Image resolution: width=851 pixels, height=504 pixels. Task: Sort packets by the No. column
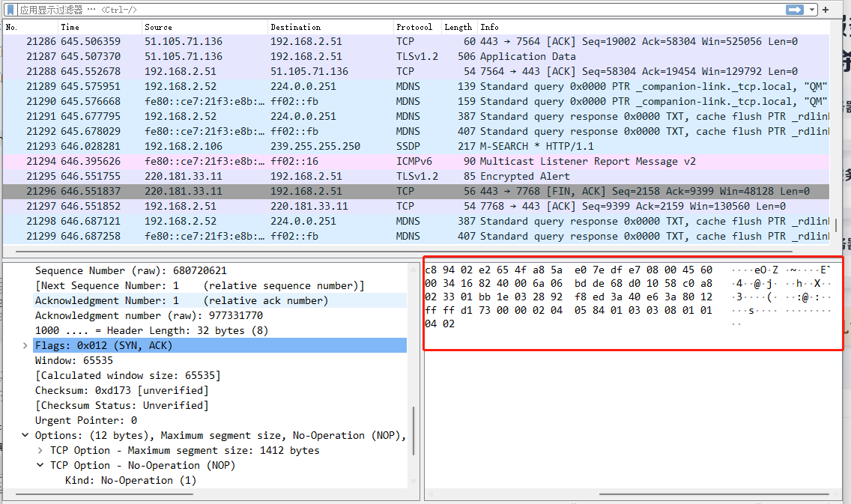[30, 27]
